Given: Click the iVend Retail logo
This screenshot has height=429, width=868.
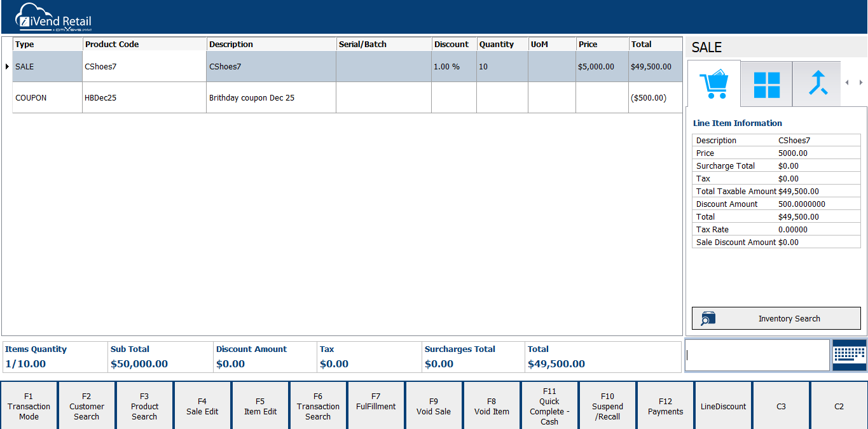Looking at the screenshot, I should pyautogui.click(x=54, y=18).
